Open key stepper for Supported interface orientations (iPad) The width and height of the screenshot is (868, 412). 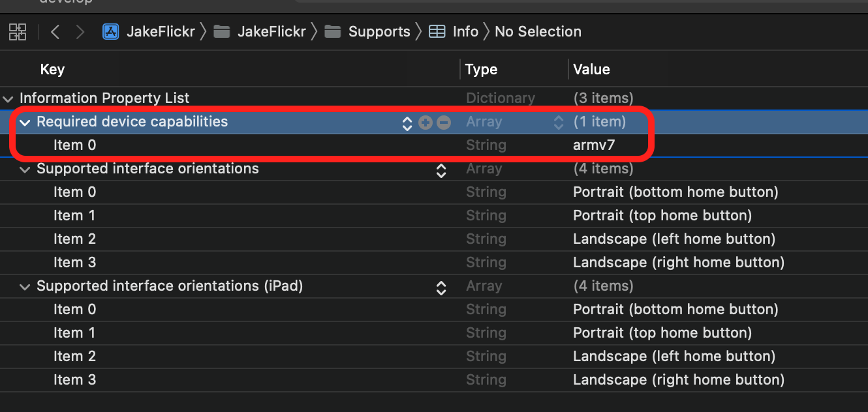441,287
